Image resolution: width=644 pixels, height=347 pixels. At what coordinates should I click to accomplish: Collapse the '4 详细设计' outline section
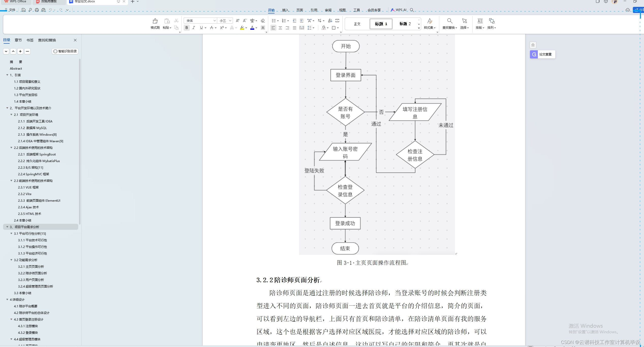coord(7,299)
